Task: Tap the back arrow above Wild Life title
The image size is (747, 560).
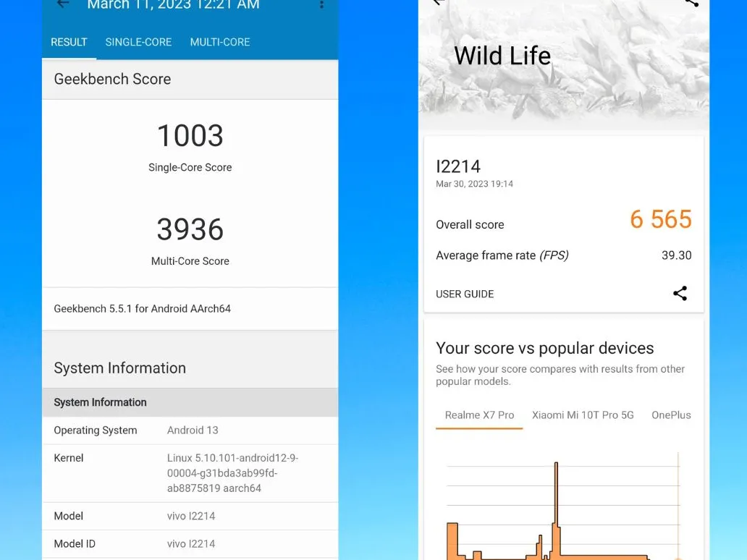Action: 437,3
